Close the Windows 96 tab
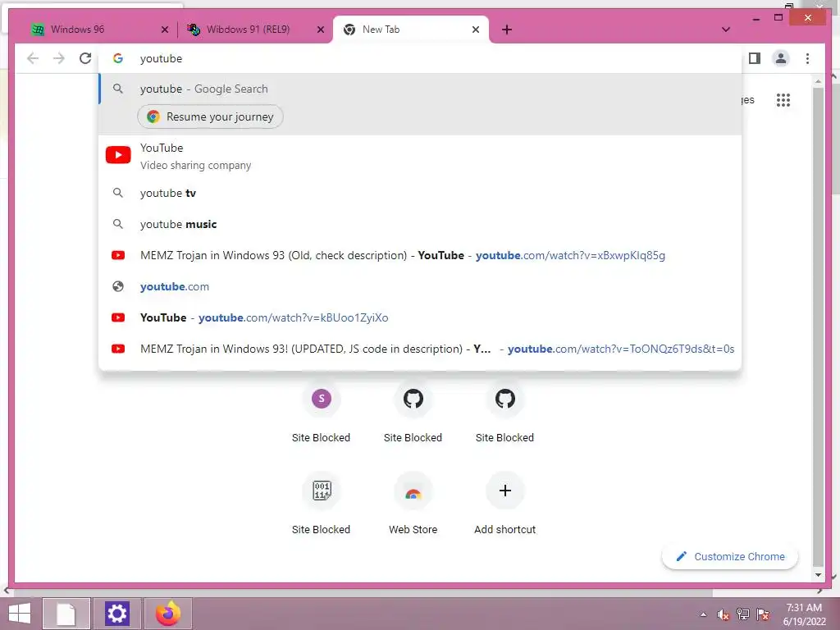Viewport: 840px width, 630px height. point(165,30)
